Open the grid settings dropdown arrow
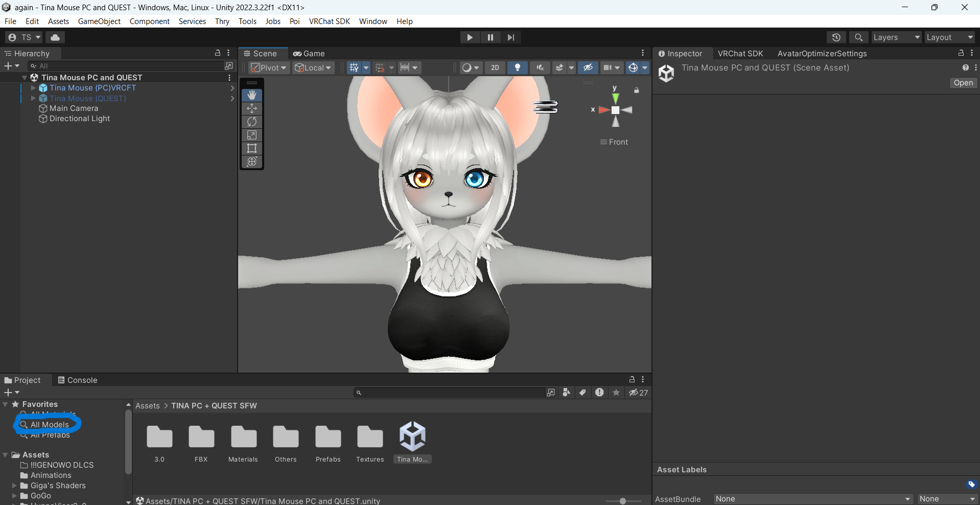 [x=366, y=68]
